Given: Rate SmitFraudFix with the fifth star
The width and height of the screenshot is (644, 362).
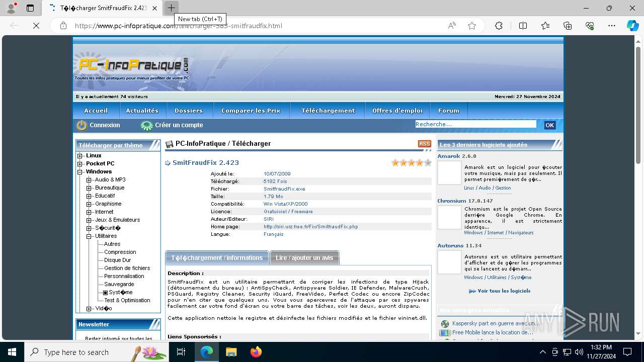Looking at the screenshot, I should coord(428,163).
